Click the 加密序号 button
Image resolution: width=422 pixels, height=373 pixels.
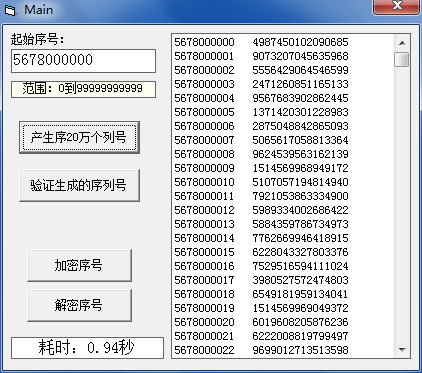pyautogui.click(x=79, y=266)
